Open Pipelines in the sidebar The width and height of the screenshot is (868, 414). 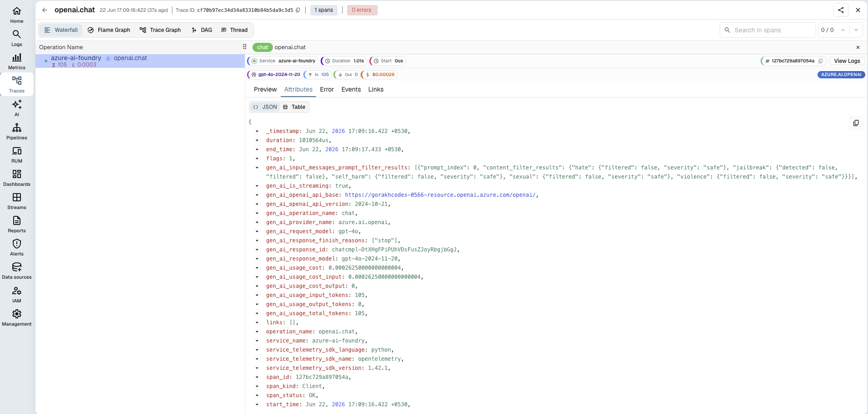(x=17, y=131)
